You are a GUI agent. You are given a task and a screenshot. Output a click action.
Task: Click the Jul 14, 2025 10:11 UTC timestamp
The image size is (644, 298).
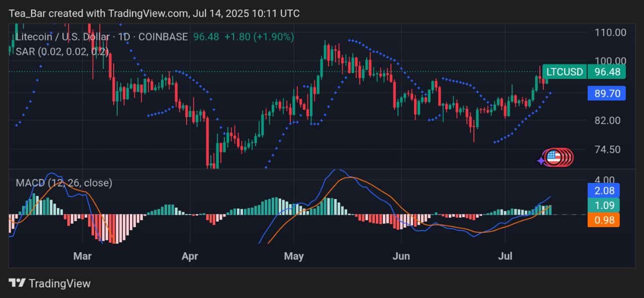point(246,14)
